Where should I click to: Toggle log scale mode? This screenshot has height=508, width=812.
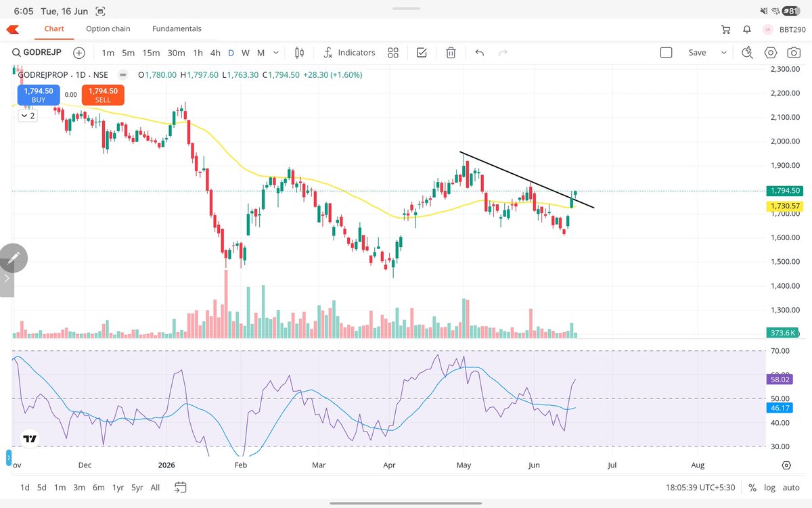click(x=770, y=487)
